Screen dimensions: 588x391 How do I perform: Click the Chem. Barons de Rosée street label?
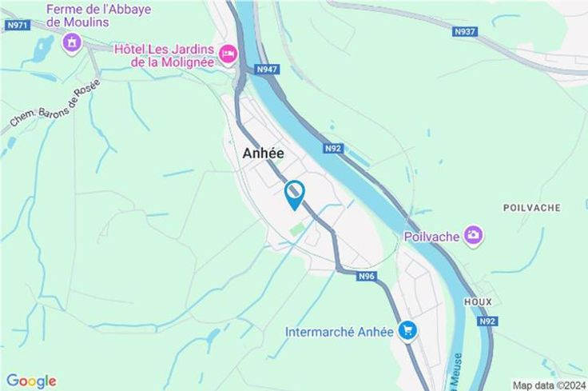point(55,103)
